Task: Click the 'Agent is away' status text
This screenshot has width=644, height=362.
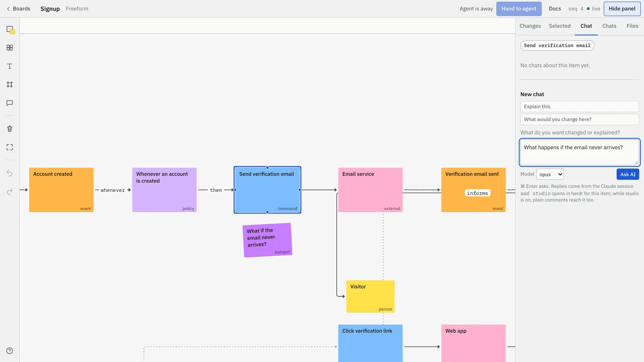Action: tap(476, 8)
